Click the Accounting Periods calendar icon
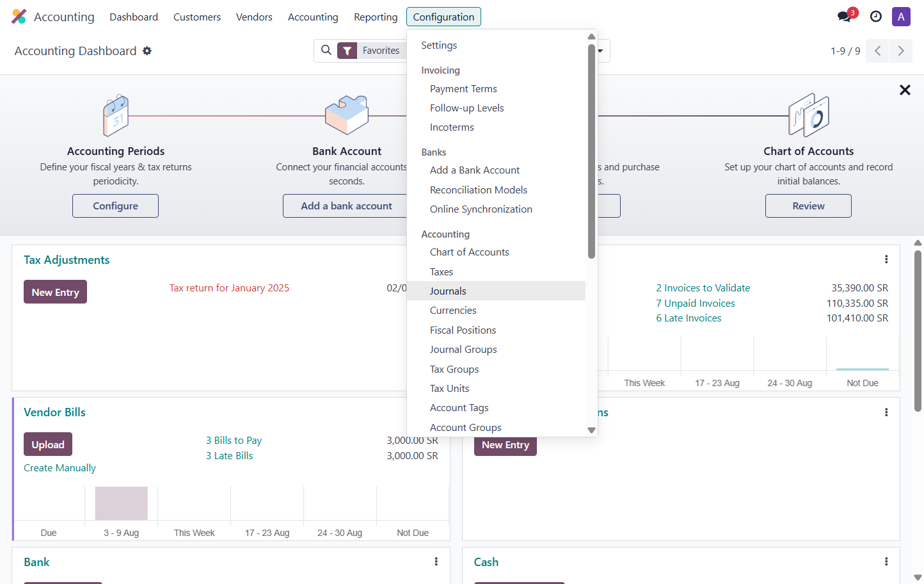The width and height of the screenshot is (924, 584). 116,115
